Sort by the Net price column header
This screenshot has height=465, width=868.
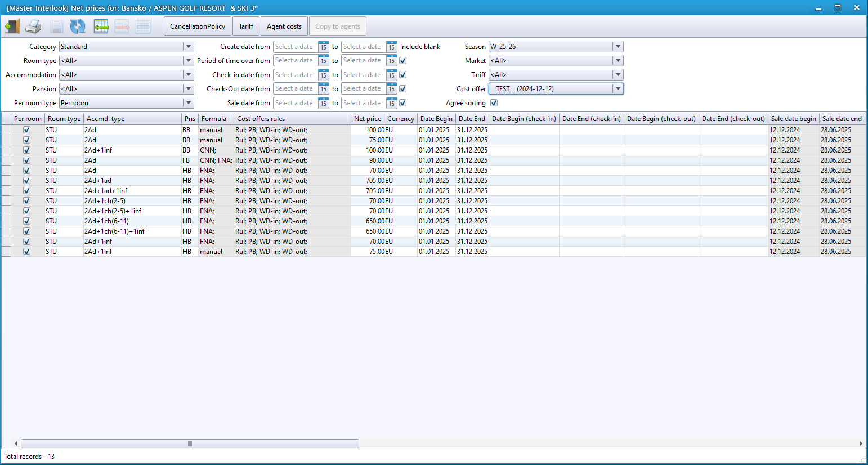[x=368, y=119]
